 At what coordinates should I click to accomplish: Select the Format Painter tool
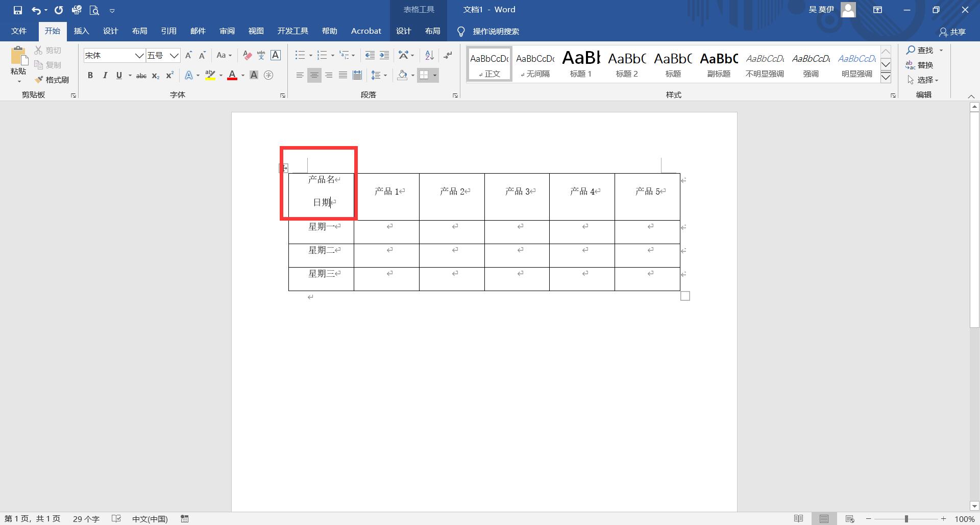[52, 80]
